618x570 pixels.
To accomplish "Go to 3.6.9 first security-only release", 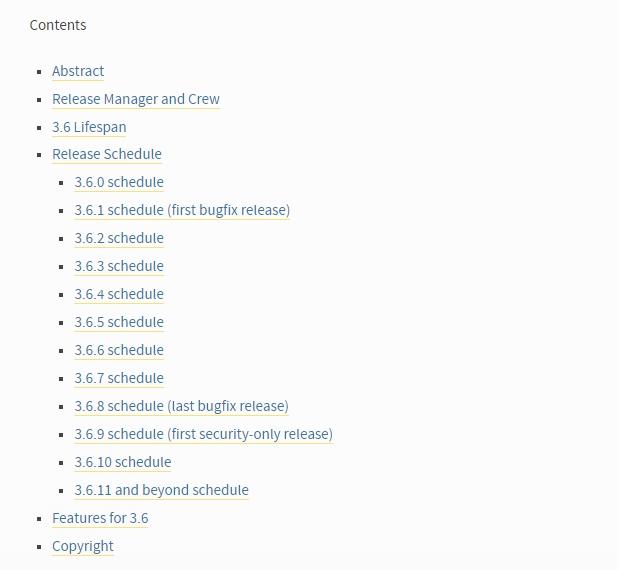I will pos(204,434).
